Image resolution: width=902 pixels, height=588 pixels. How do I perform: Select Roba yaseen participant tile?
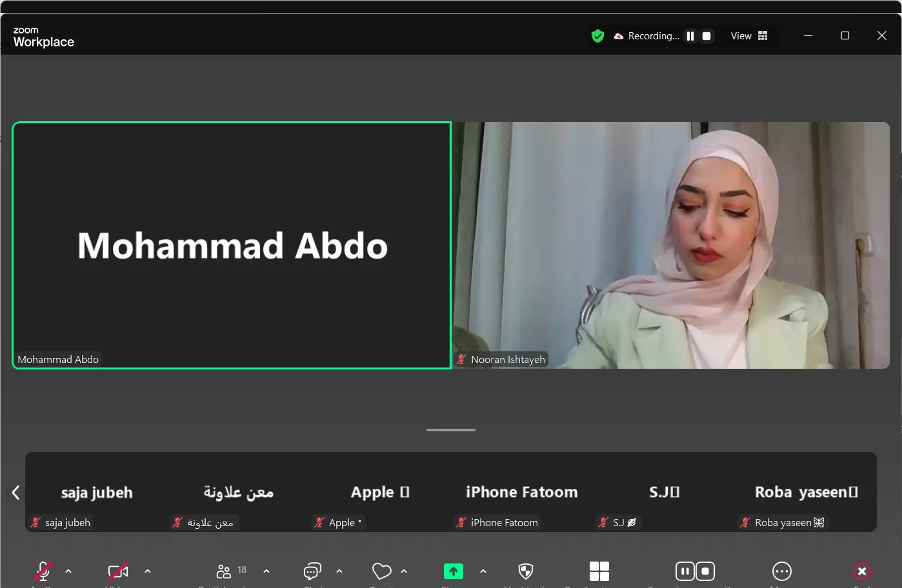point(806,492)
